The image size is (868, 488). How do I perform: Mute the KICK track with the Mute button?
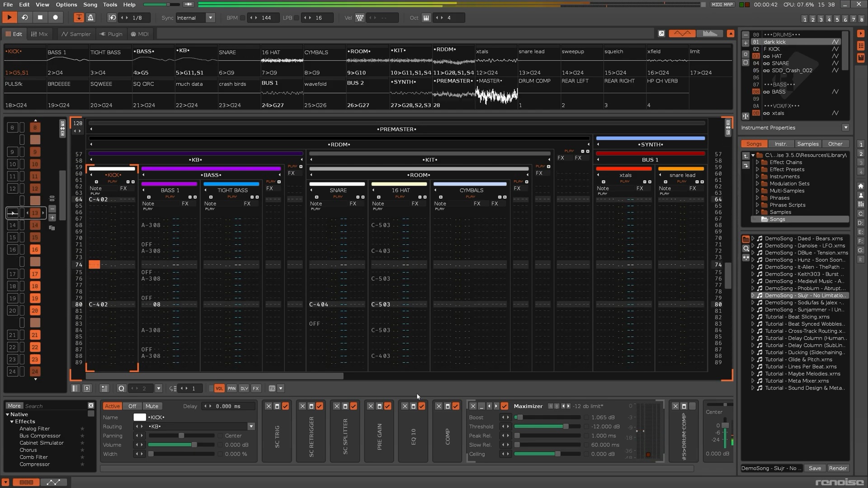click(x=152, y=406)
